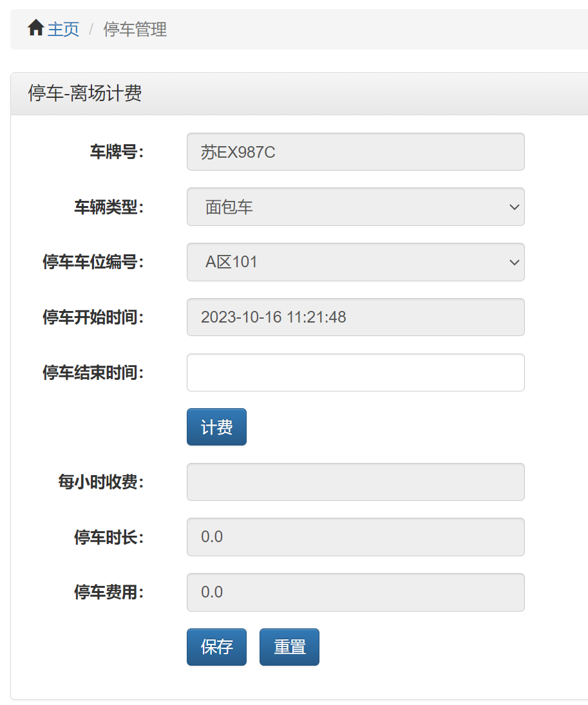Click the 停车车位编号 dropdown chevron arrow

pos(513,262)
